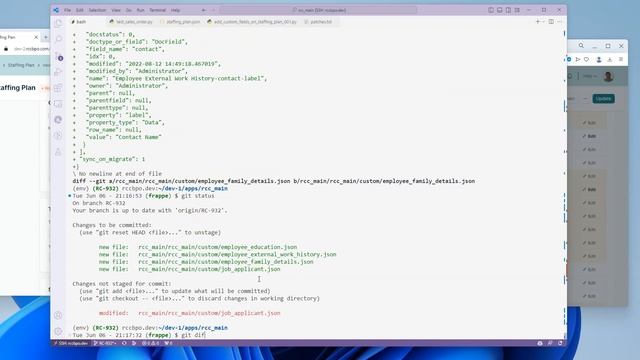This screenshot has width=640, height=360.
Task: Open the Accounts icon in the activity bar
Action: tap(58, 315)
